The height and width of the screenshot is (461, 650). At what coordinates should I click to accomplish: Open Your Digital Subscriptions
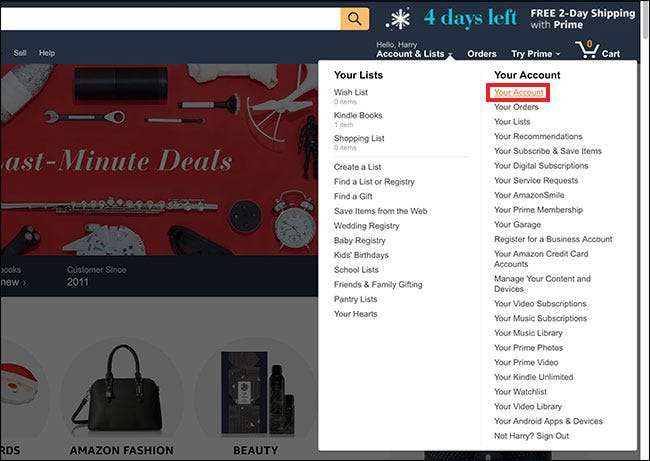tap(541, 165)
